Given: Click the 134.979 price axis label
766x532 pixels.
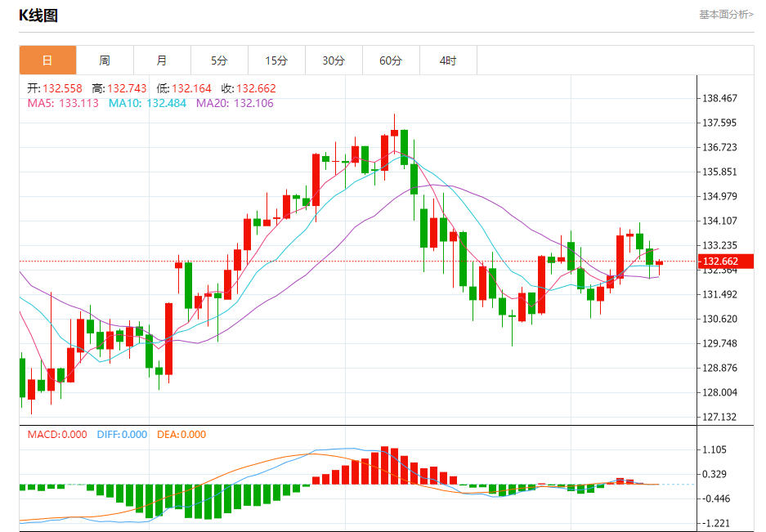Looking at the screenshot, I should click(x=719, y=196).
